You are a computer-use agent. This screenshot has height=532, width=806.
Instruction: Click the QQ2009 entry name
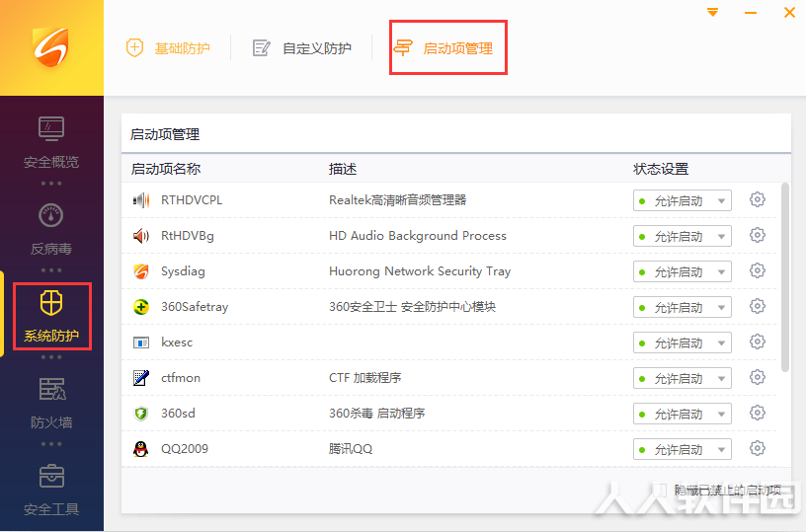click(185, 449)
